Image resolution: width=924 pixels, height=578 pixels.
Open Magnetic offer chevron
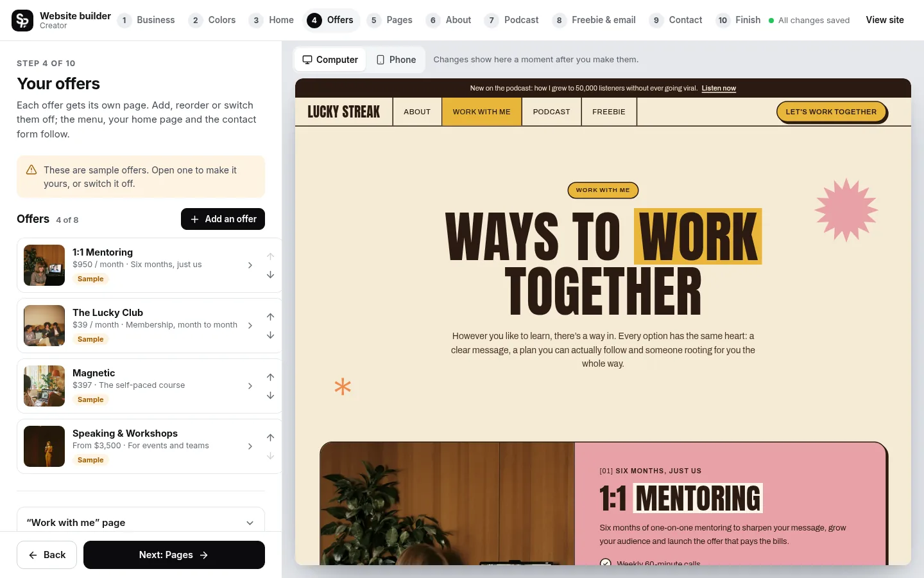coord(250,386)
